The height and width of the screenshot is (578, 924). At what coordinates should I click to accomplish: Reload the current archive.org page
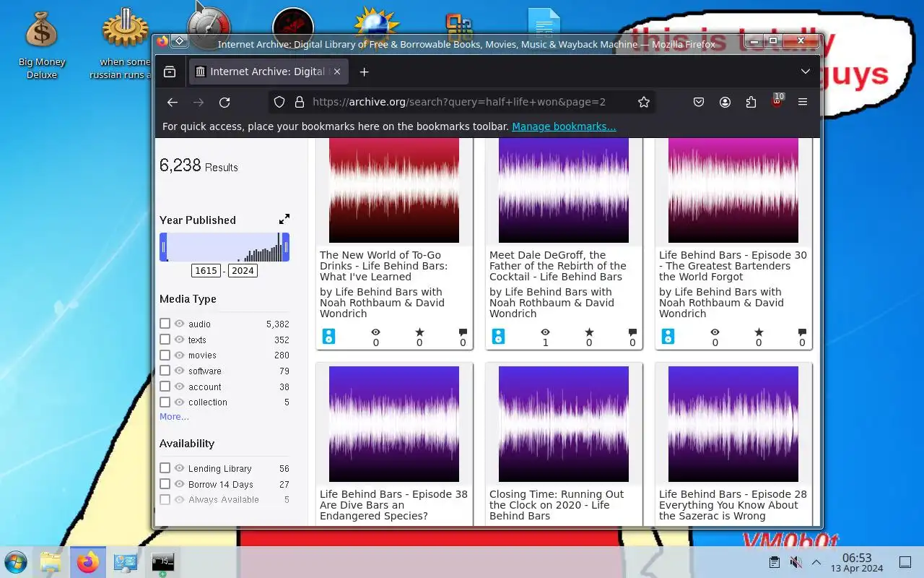225,103
